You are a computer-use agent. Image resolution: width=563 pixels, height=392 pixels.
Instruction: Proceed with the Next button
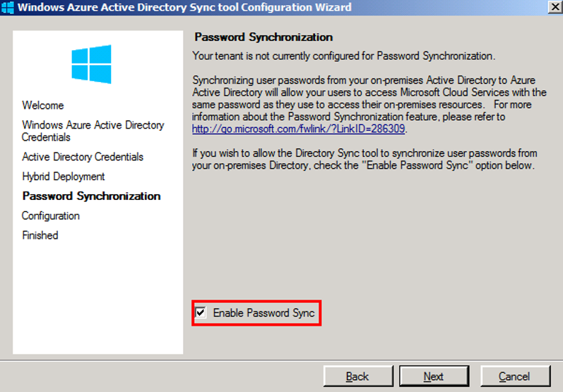(x=434, y=376)
